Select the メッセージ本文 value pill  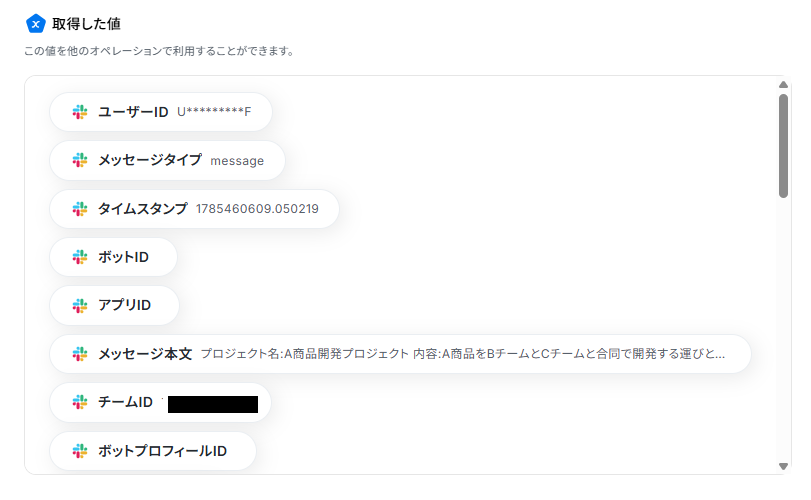[400, 354]
